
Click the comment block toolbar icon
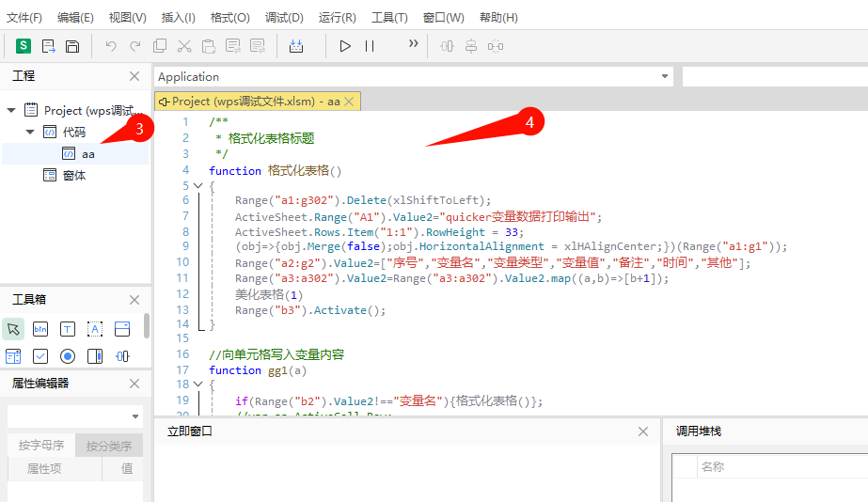point(233,46)
